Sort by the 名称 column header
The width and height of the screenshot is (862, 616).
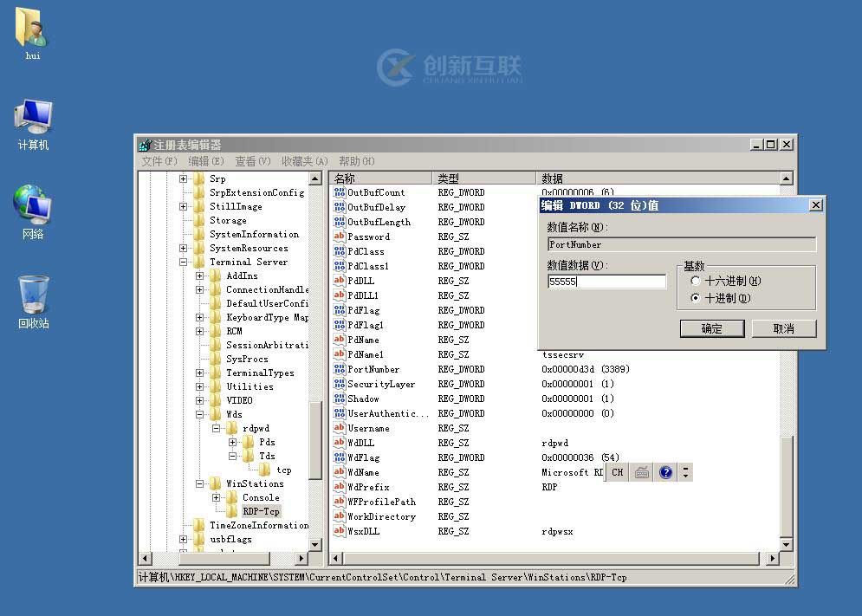pos(380,178)
